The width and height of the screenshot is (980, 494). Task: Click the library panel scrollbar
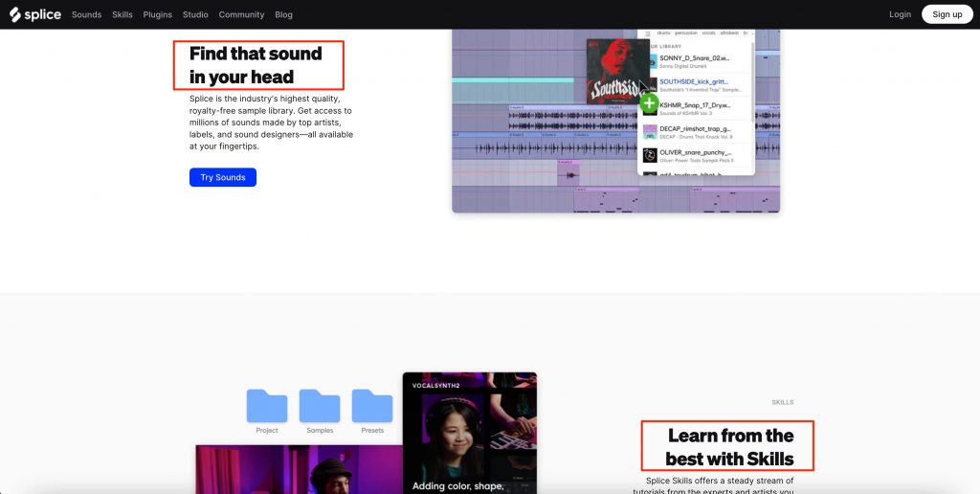[x=752, y=81]
